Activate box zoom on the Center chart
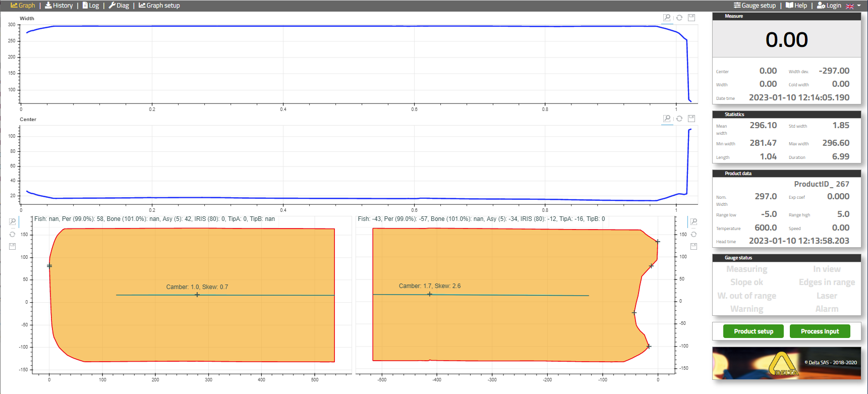868x394 pixels. coord(667,119)
